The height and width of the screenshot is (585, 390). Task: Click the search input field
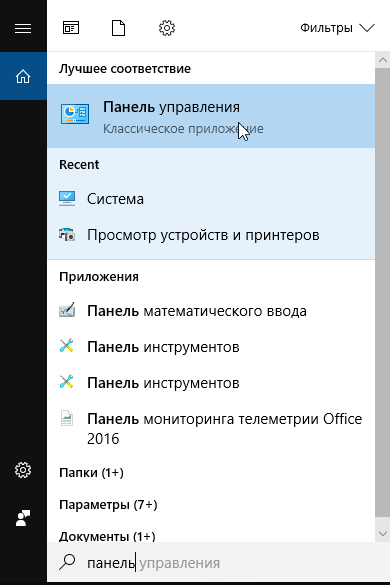coord(218,563)
